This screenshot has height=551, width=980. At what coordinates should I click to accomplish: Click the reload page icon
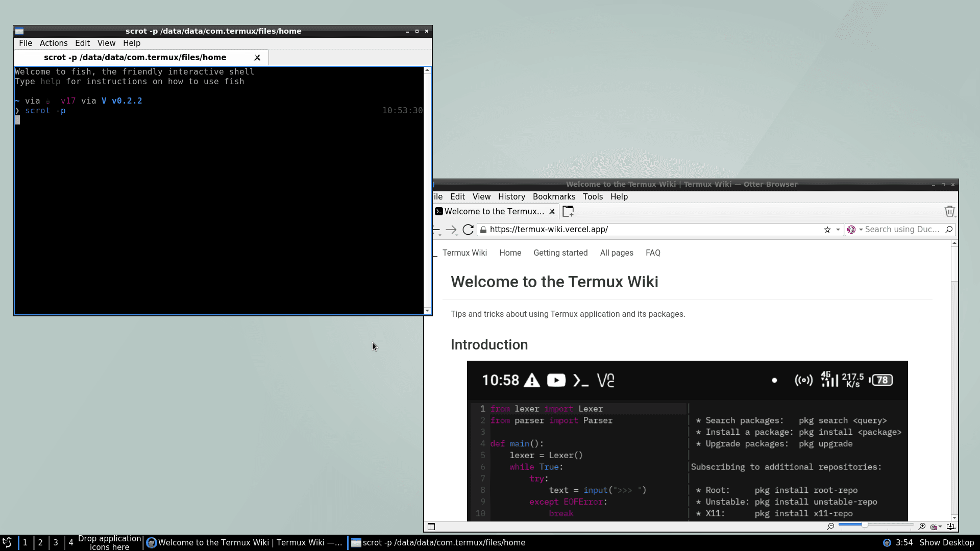(x=468, y=230)
